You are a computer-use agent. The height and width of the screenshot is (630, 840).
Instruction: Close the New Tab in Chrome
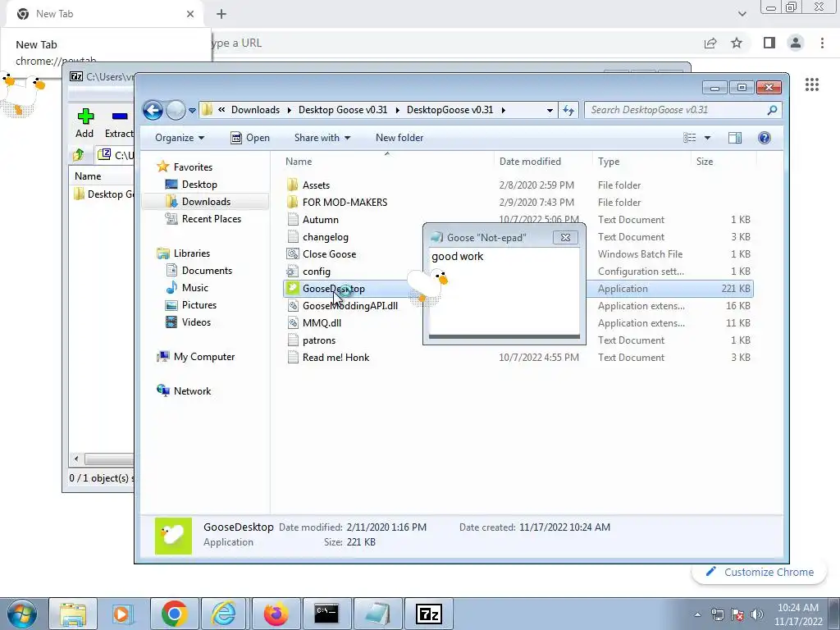click(x=190, y=14)
